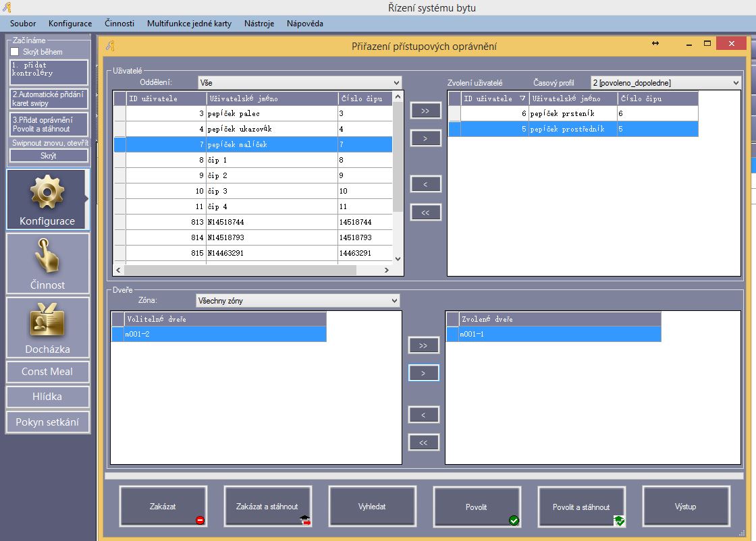756x541 pixels.
Task: Open the Konfigurace gear icon panel
Action: pos(48,199)
